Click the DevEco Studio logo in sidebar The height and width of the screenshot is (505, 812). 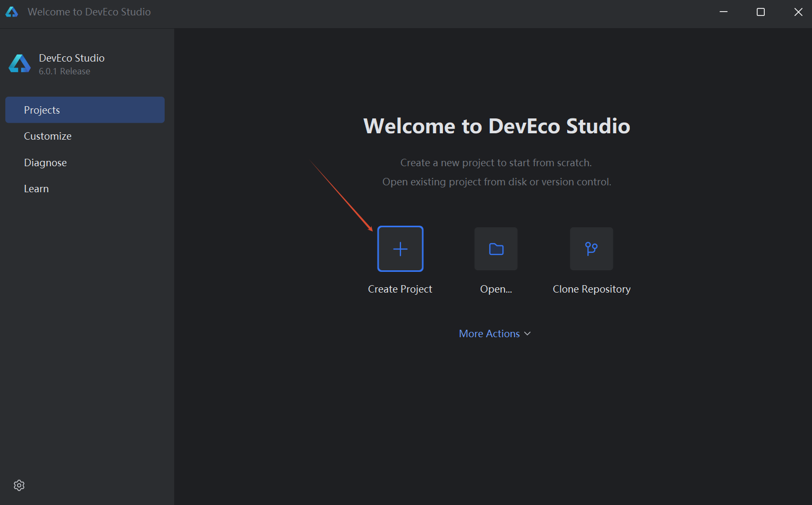click(20, 64)
